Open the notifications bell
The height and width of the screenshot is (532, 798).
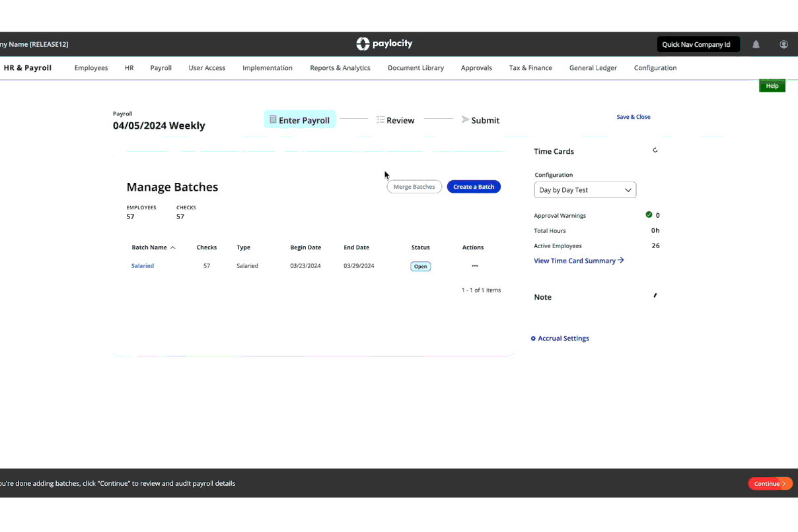click(x=756, y=44)
